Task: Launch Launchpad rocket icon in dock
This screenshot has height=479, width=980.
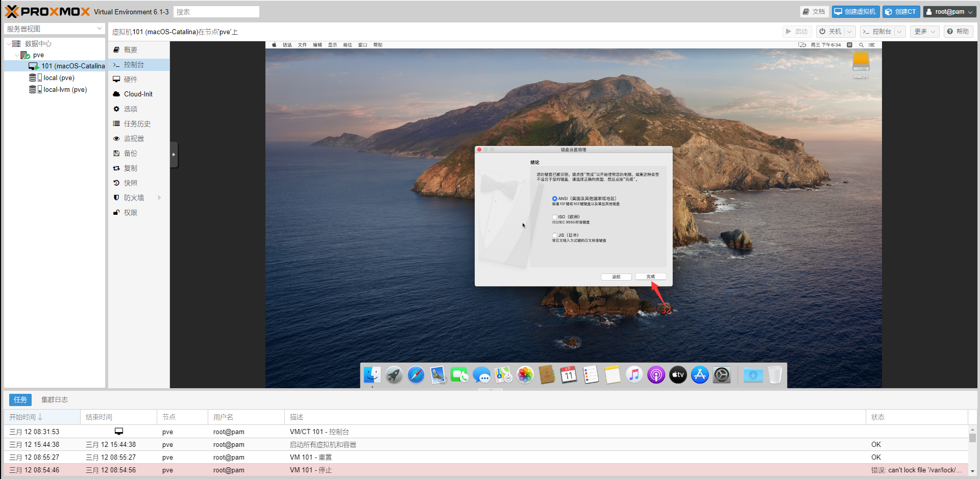Action: [394, 375]
